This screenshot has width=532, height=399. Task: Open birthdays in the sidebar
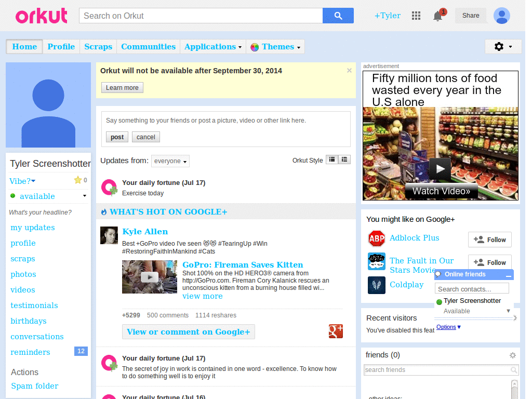(x=29, y=321)
